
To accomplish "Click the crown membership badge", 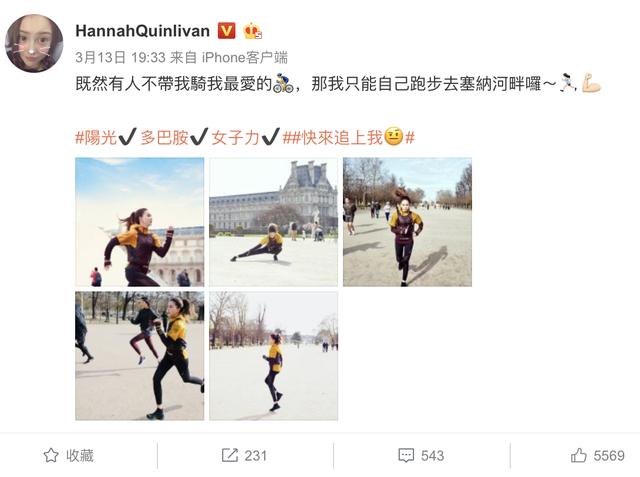I will pyautogui.click(x=252, y=31).
